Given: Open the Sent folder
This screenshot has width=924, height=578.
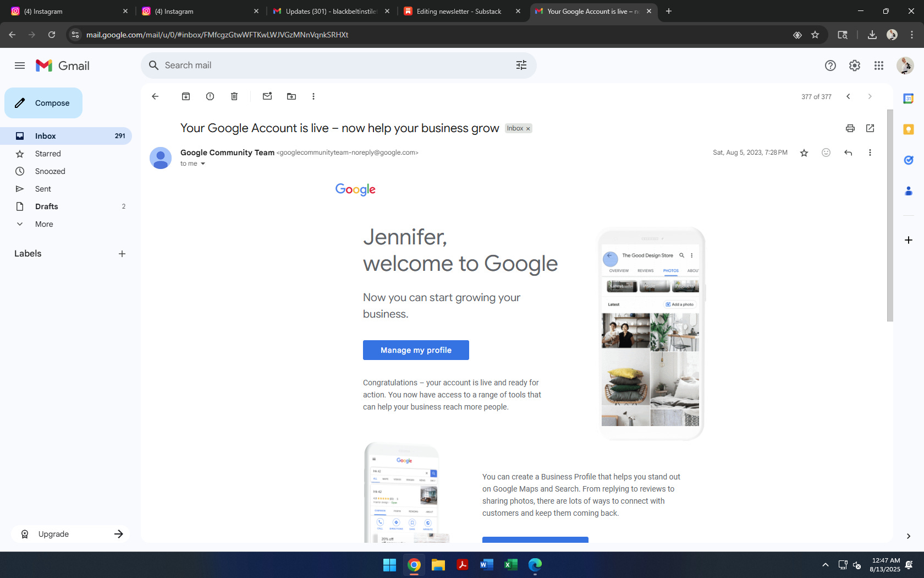Looking at the screenshot, I should click(66, 189).
